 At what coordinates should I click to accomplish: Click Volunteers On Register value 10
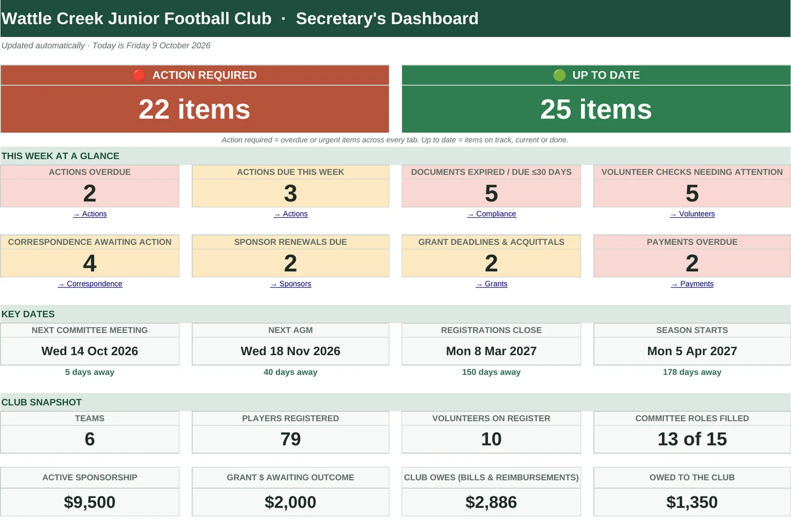point(491,439)
